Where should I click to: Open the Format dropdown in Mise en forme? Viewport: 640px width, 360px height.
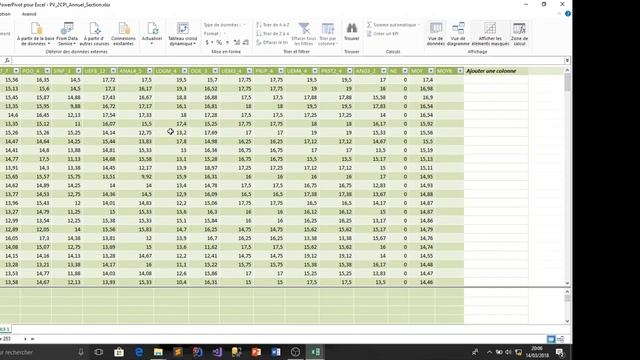point(215,34)
